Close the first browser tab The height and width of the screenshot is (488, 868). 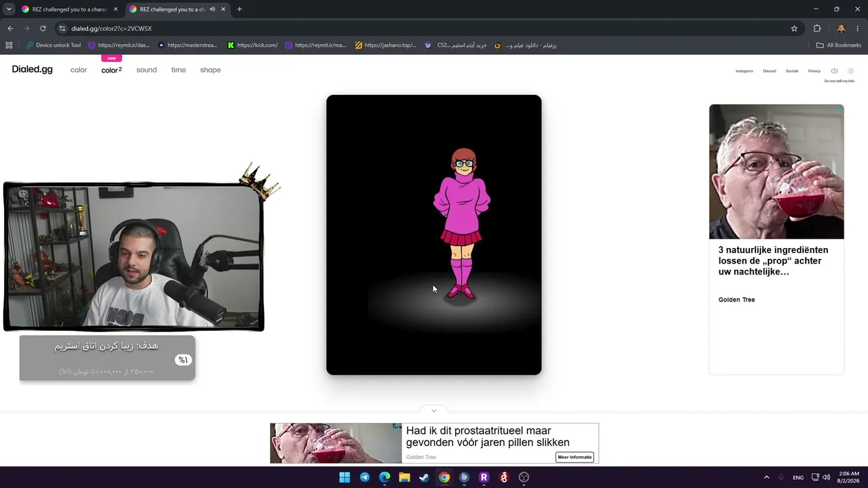(115, 9)
